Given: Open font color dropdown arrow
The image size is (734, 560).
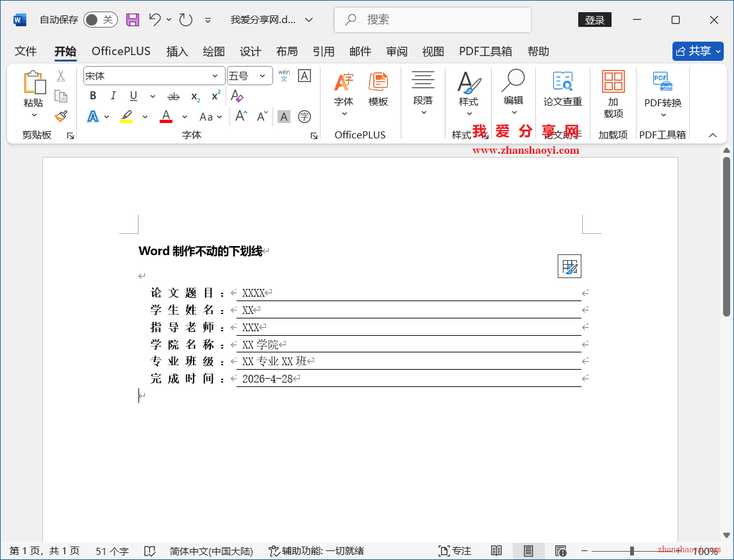Looking at the screenshot, I should tap(185, 117).
